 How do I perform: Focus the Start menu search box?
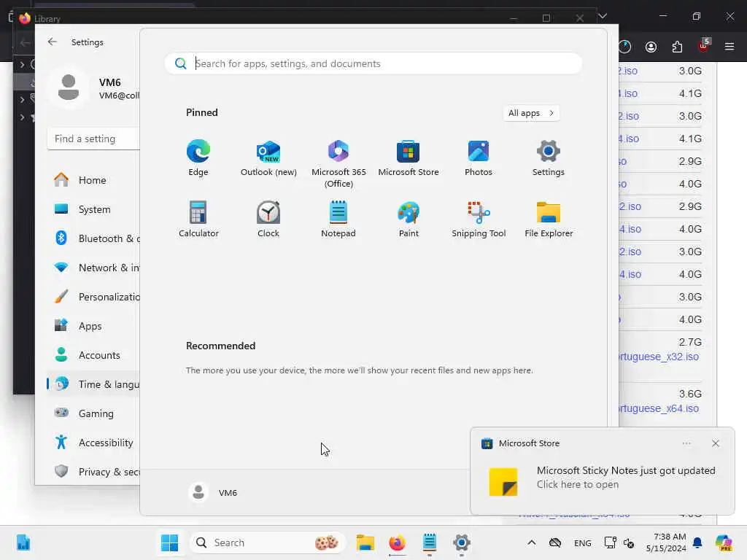pyautogui.click(x=373, y=63)
